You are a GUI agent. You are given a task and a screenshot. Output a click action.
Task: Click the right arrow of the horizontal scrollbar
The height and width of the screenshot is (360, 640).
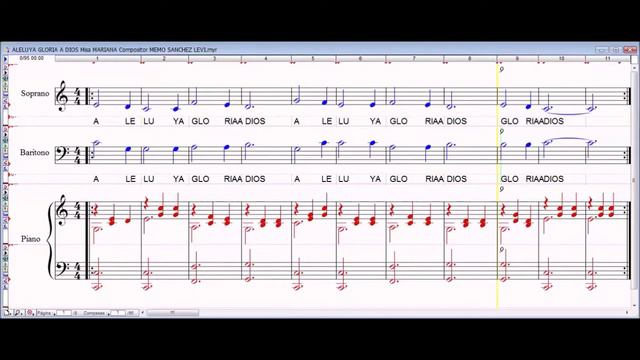pyautogui.click(x=627, y=313)
